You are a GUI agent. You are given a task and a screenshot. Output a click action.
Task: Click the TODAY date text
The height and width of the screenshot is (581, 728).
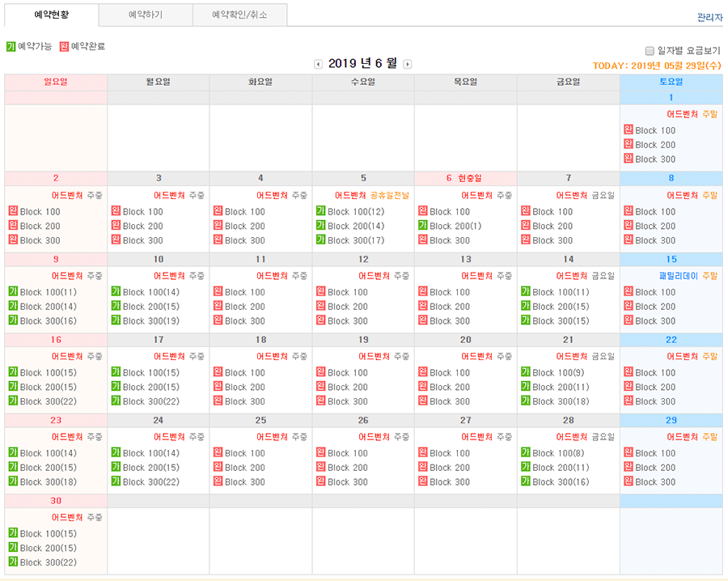(657, 66)
